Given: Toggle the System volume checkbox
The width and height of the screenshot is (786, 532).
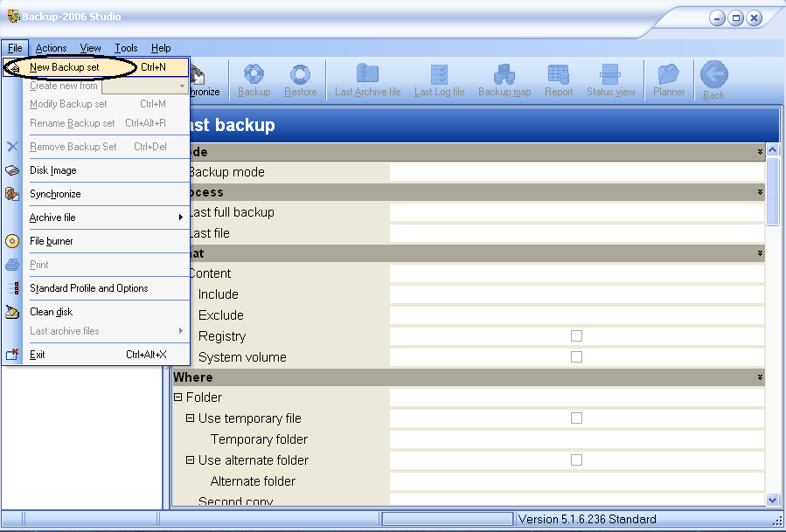Looking at the screenshot, I should [576, 356].
